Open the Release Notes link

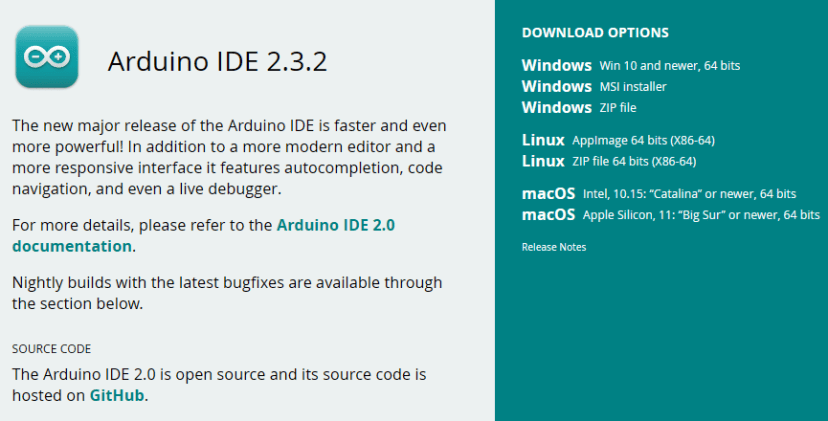point(554,247)
